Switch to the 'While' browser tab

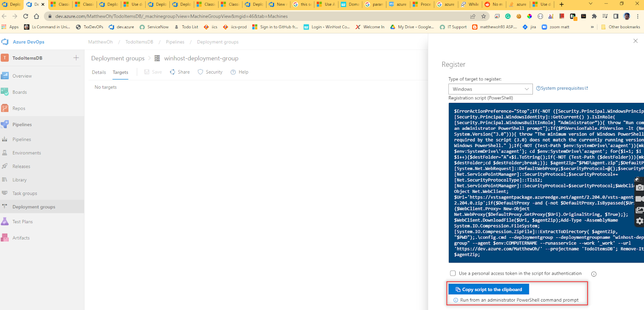470,4
